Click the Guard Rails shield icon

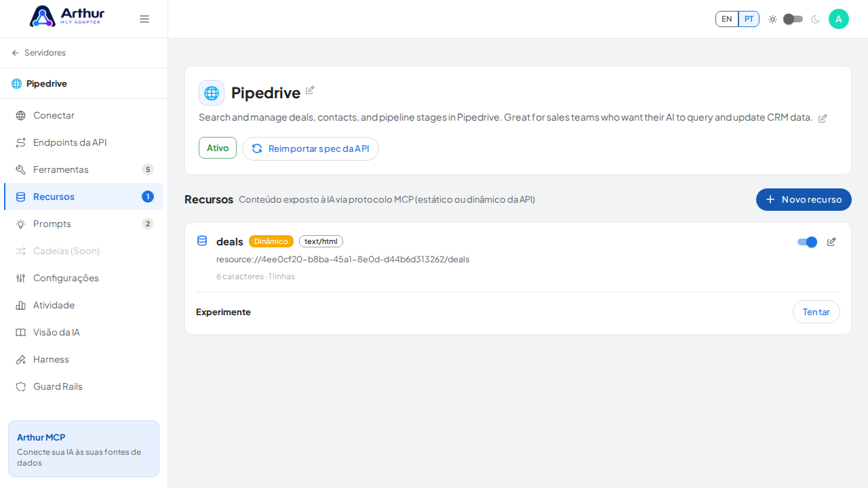tap(20, 386)
